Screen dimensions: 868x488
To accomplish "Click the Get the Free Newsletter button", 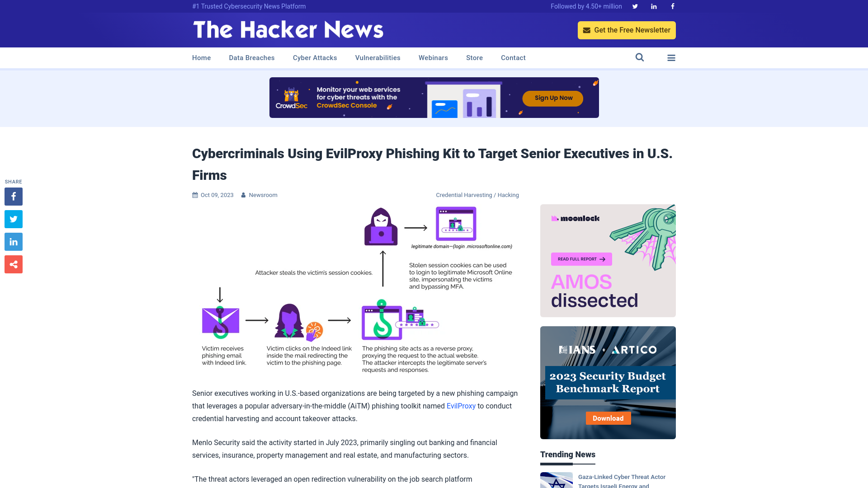I will (x=627, y=30).
